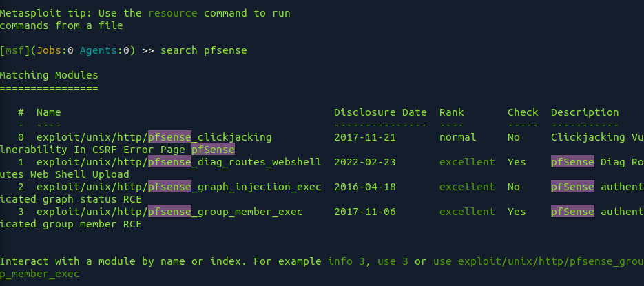
Task: Click 'msf' in the prompt
Action: point(15,50)
